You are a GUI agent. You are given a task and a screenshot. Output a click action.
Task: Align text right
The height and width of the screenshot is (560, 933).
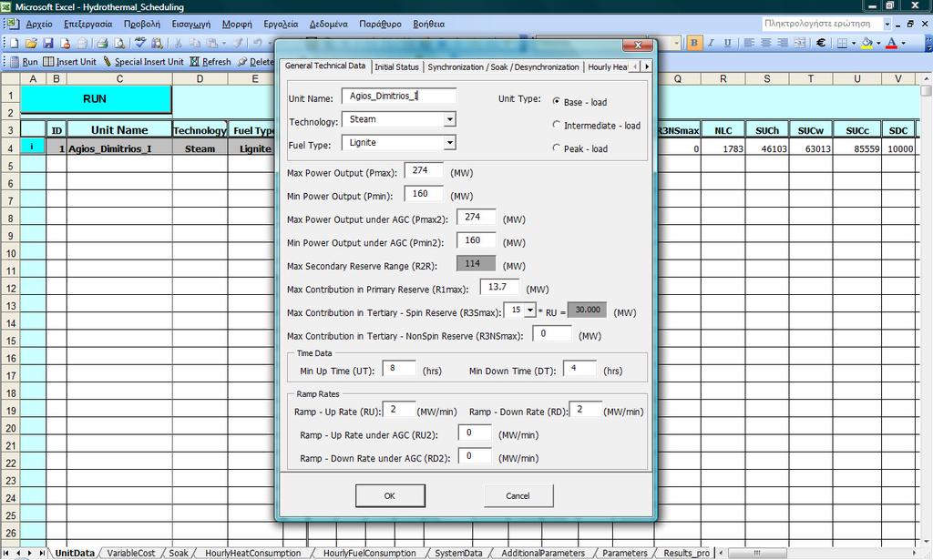783,43
